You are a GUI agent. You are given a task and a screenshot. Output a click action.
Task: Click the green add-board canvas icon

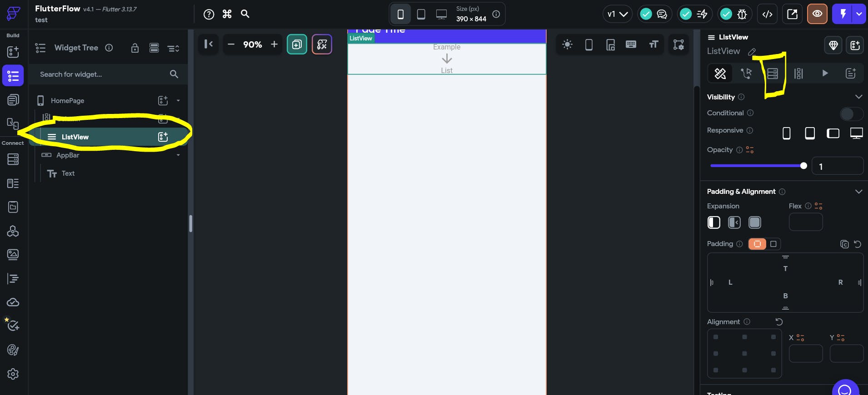tap(297, 44)
